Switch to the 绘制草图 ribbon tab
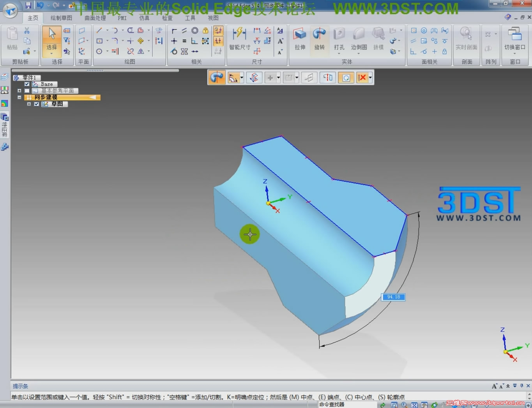 click(x=62, y=18)
